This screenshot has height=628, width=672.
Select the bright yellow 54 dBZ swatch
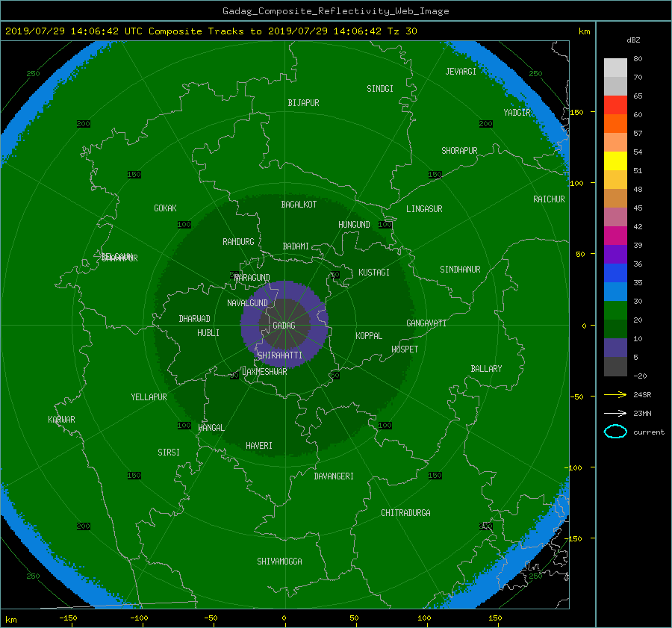click(615, 161)
